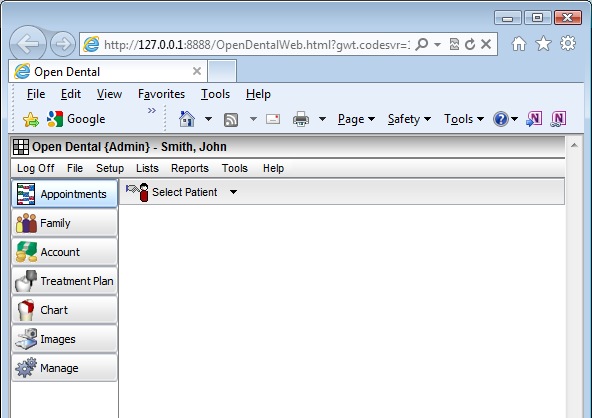Expand the Safety dropdown in the command bar

click(x=409, y=119)
